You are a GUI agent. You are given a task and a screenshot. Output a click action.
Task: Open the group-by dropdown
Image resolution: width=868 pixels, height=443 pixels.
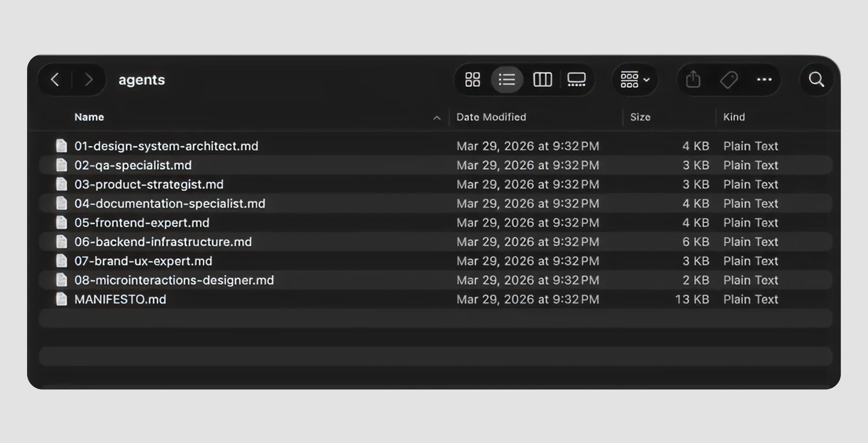click(x=635, y=80)
